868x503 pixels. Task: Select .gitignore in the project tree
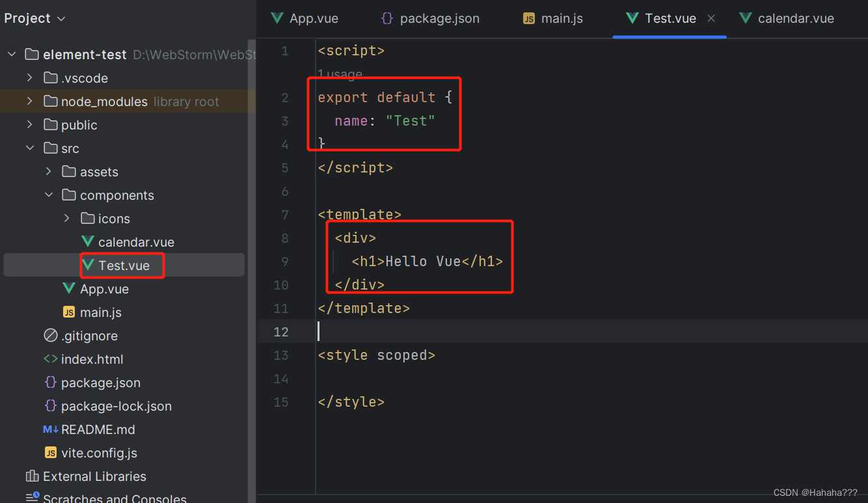[x=89, y=336]
